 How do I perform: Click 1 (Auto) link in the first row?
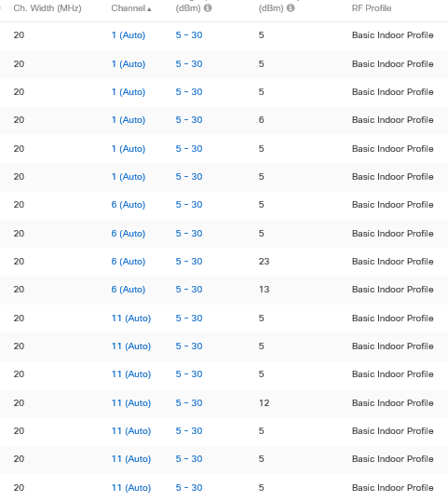coord(129,34)
